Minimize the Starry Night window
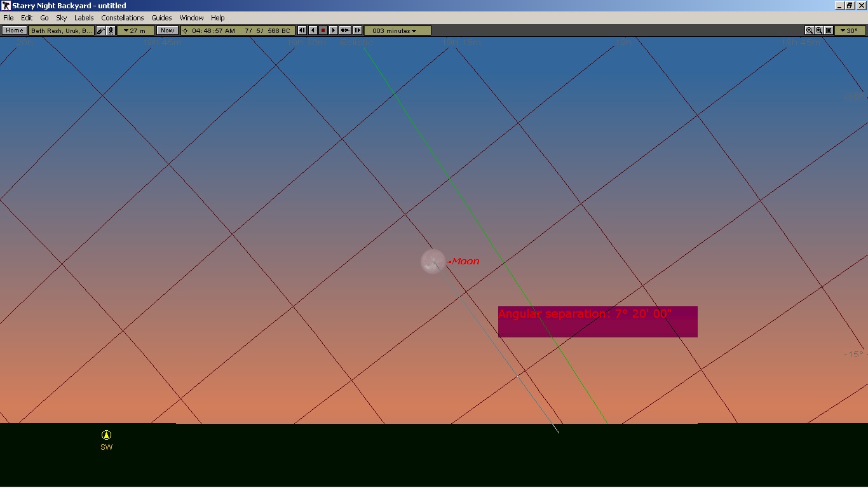The width and height of the screenshot is (868, 488). pyautogui.click(x=840, y=5)
